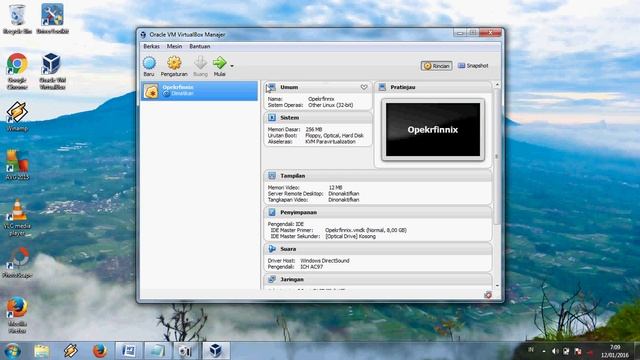This screenshot has width=640, height=360.
Task: Click the Pratinjau header text
Action: click(403, 87)
